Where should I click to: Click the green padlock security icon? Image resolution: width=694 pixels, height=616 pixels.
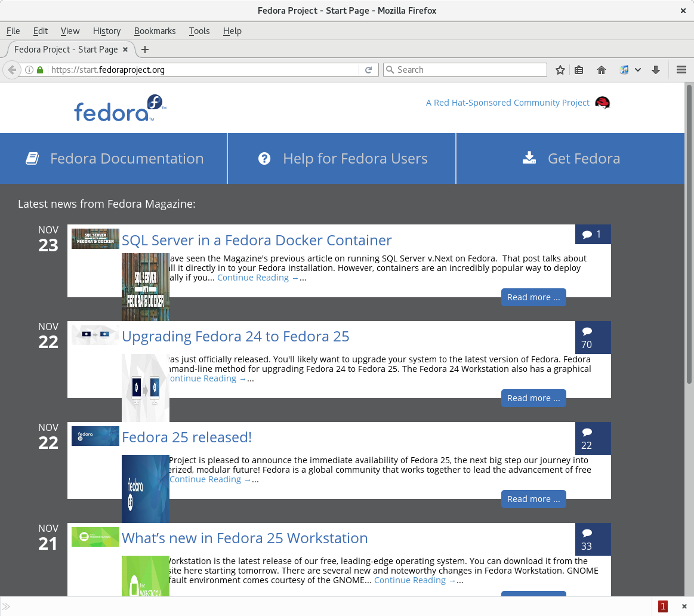point(40,69)
